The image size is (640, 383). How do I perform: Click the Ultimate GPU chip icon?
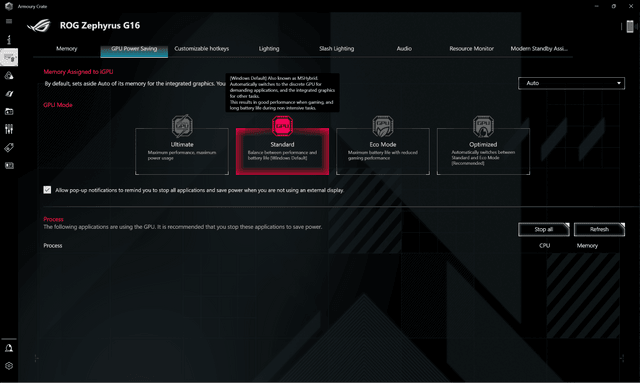[x=182, y=126]
